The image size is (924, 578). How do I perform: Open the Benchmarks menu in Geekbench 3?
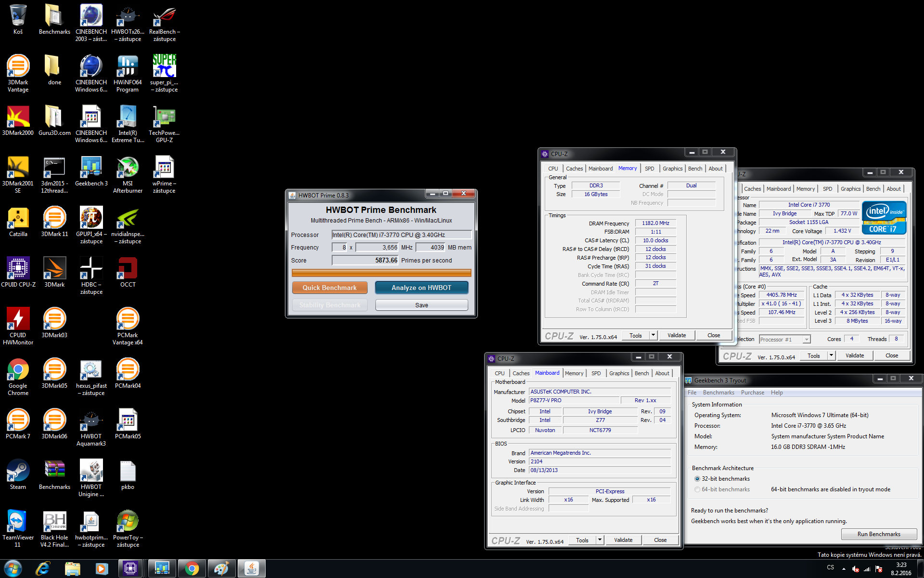(719, 393)
